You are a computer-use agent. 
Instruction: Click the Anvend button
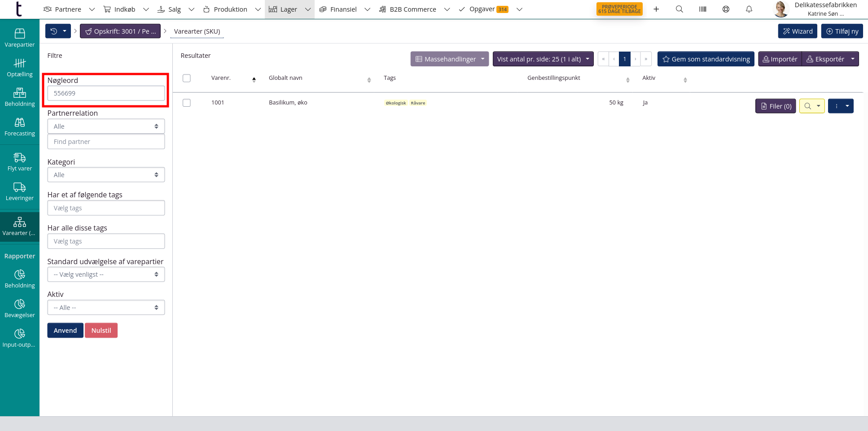65,331
